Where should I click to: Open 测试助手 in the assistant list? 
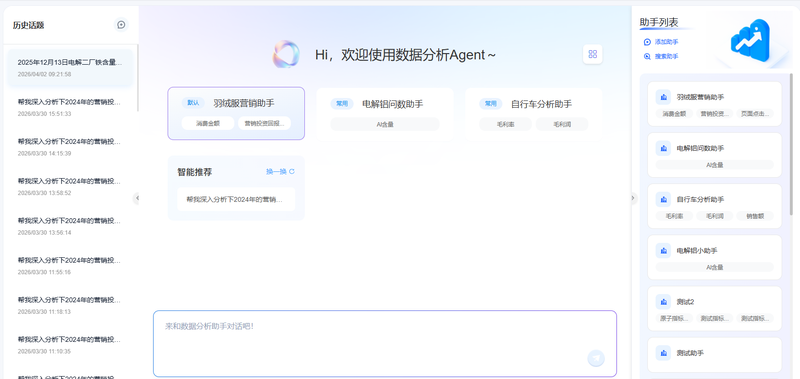714,355
